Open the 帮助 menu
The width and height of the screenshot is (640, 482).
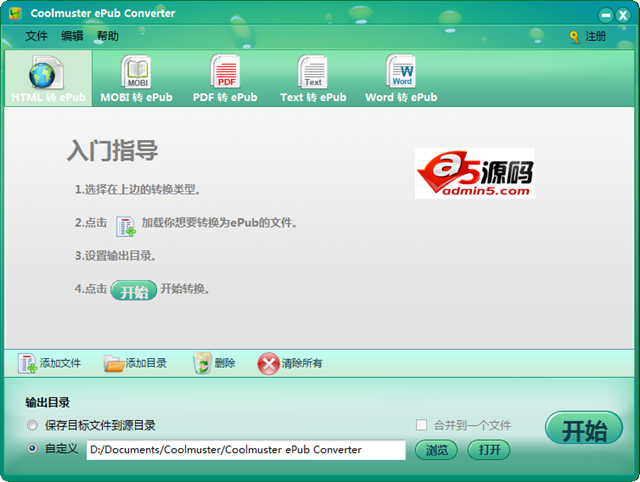click(x=107, y=36)
